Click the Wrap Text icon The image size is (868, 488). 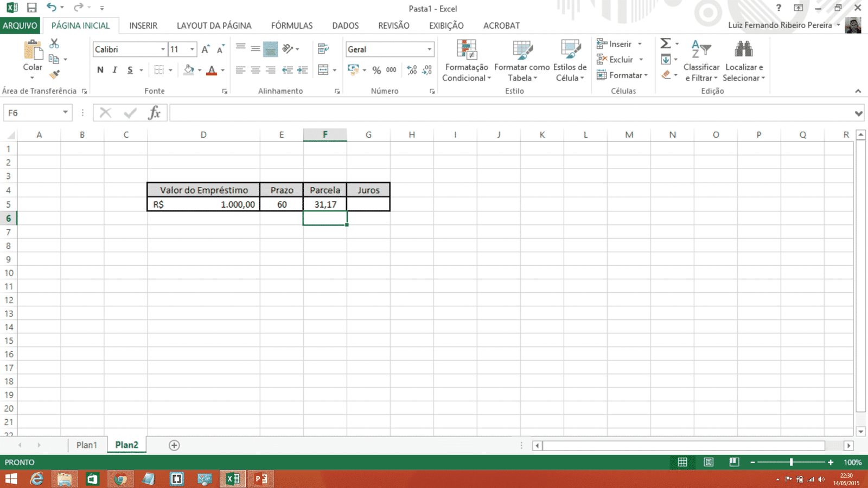(323, 49)
